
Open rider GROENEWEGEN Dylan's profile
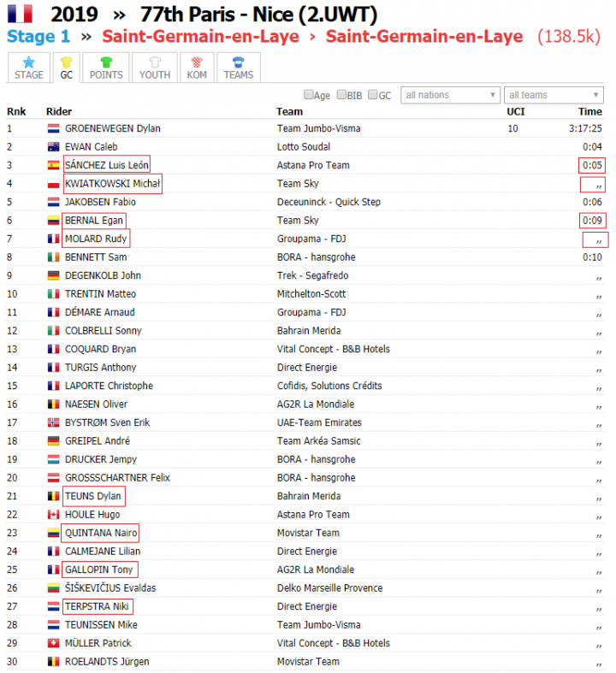112,128
